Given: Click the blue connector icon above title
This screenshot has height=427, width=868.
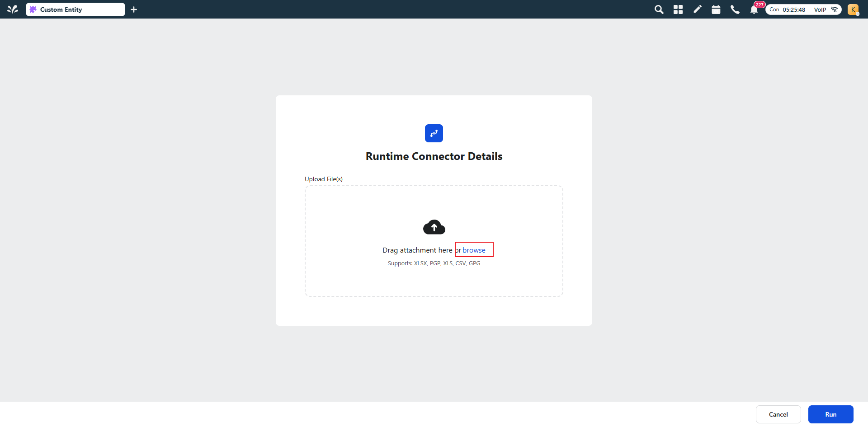Looking at the screenshot, I should point(434,133).
